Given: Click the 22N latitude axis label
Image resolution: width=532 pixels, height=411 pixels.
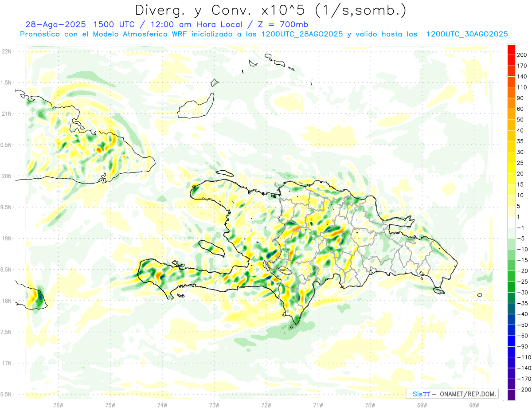Looking at the screenshot, I should pyautogui.click(x=7, y=51).
